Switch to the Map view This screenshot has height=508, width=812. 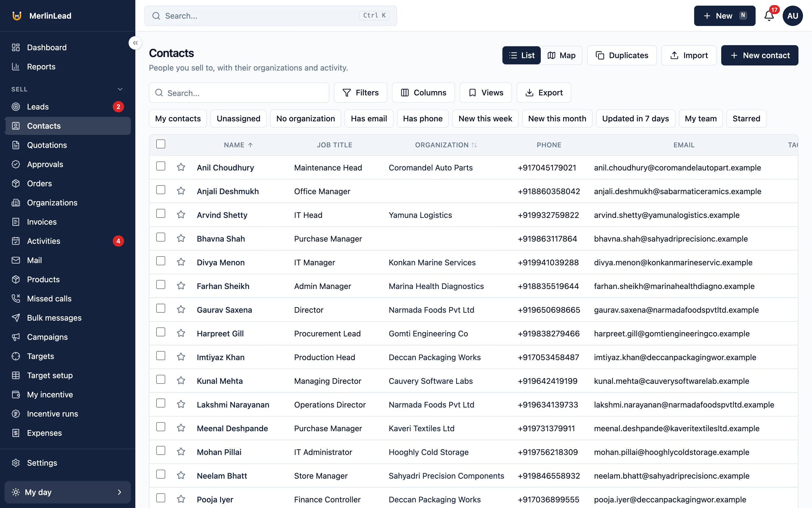561,55
